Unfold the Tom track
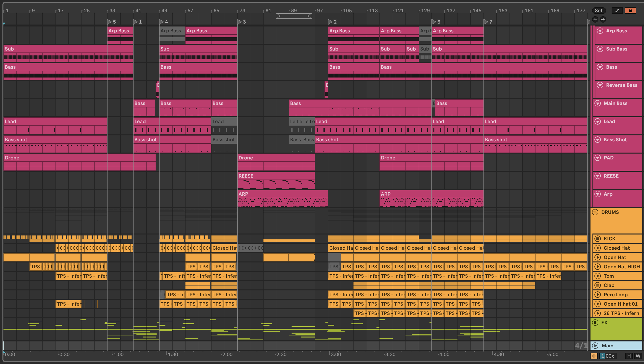644x364 pixels. [x=597, y=276]
